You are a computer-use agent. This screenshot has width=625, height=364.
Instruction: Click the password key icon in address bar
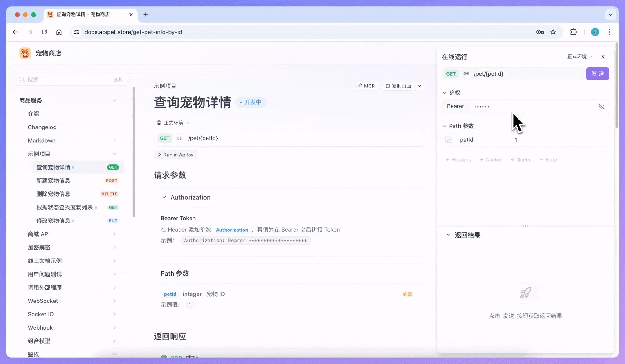click(540, 32)
